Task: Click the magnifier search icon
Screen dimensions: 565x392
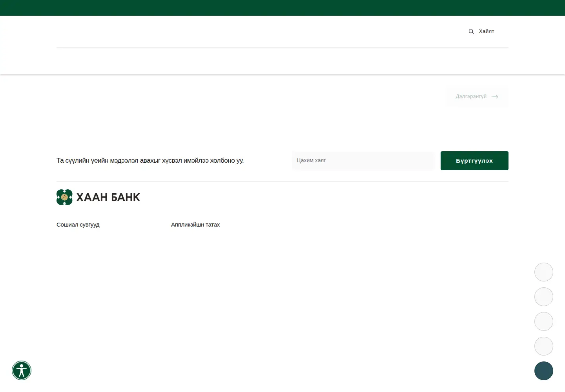Action: [x=471, y=31]
